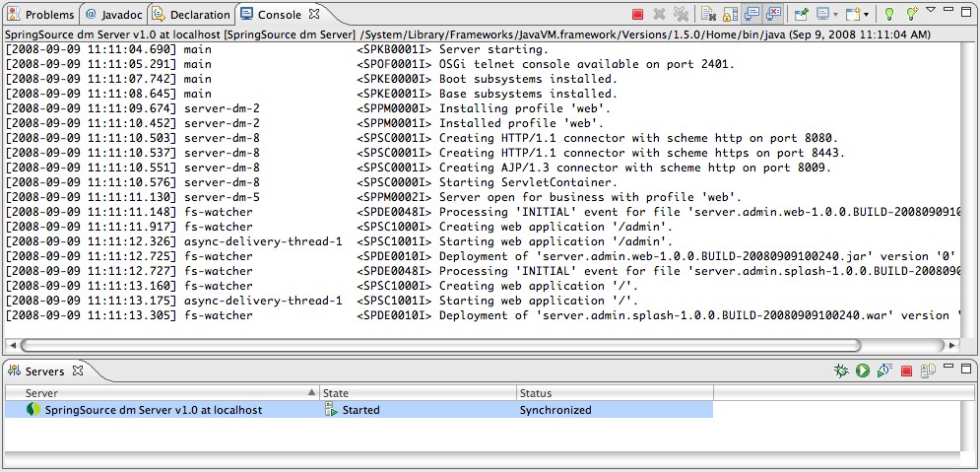Viewport: 980px width, 472px height.
Task: Click the SpringSource server leaf icon
Action: [x=33, y=410]
